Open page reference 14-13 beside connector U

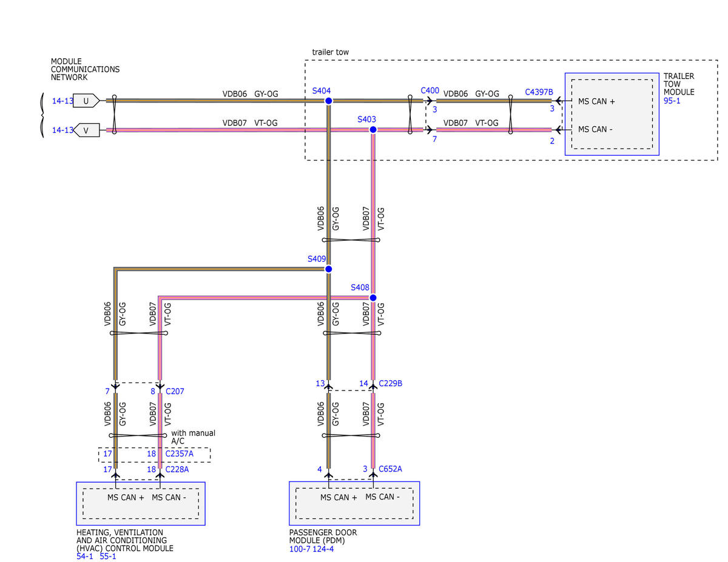click(62, 101)
